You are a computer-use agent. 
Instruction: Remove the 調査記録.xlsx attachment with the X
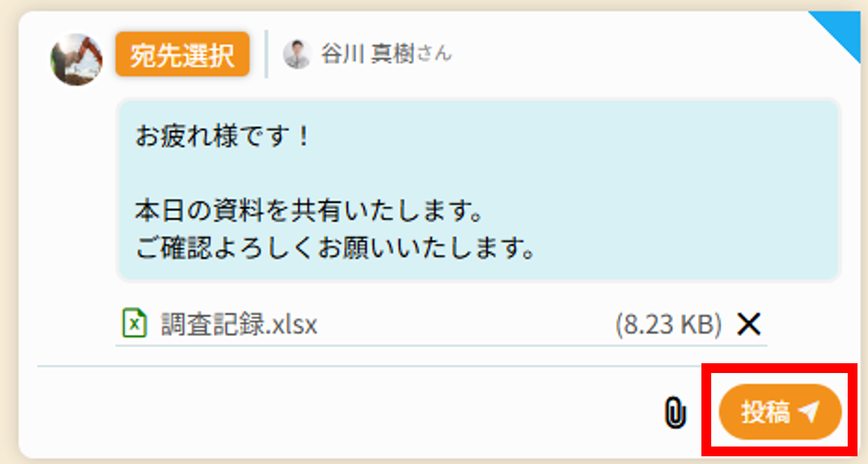pyautogui.click(x=749, y=324)
